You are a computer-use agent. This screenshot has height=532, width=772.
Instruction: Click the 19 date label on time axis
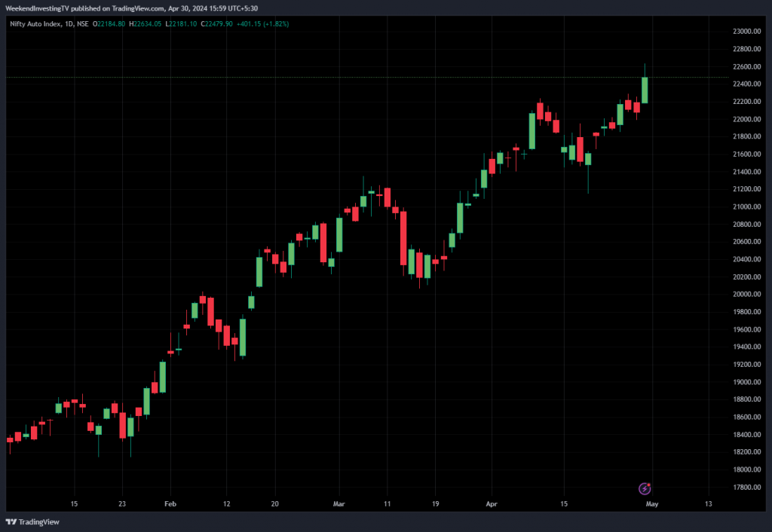(435, 504)
